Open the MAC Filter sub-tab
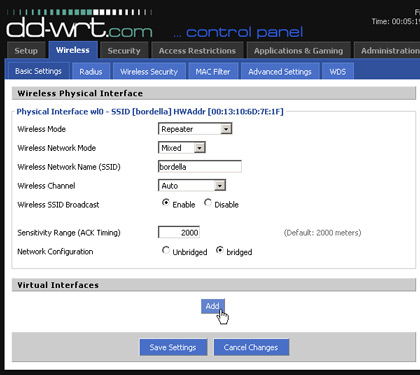This screenshot has height=375, width=420. [x=213, y=71]
